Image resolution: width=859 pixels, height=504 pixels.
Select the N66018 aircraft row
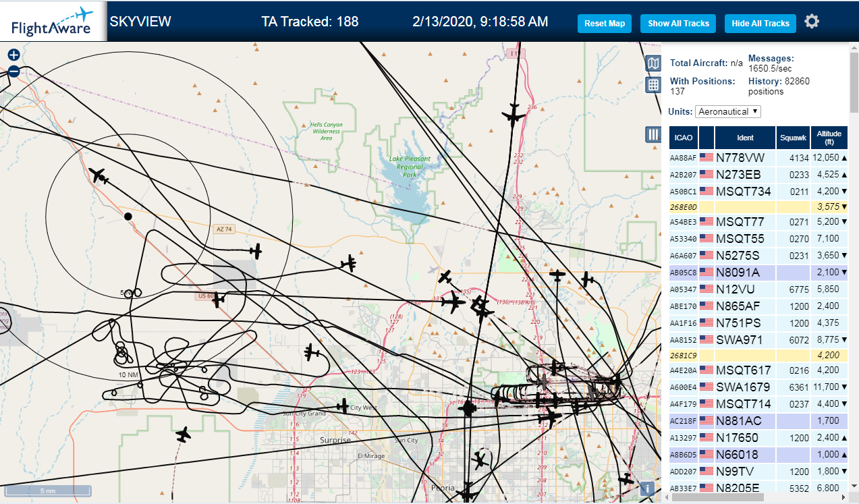click(758, 454)
